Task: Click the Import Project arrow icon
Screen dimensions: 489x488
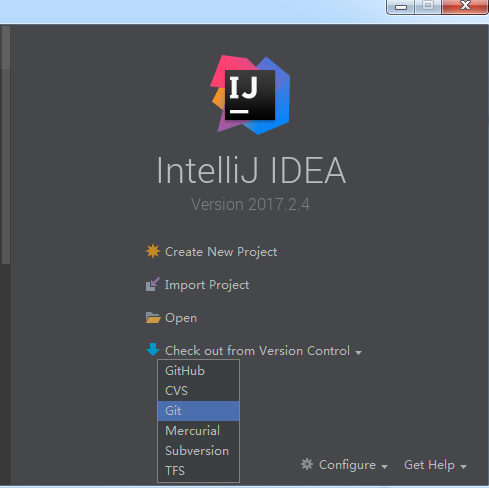Action: pos(153,284)
